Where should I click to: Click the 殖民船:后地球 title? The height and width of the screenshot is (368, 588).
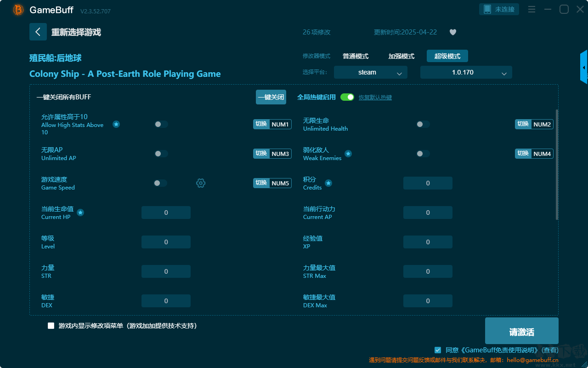point(56,58)
